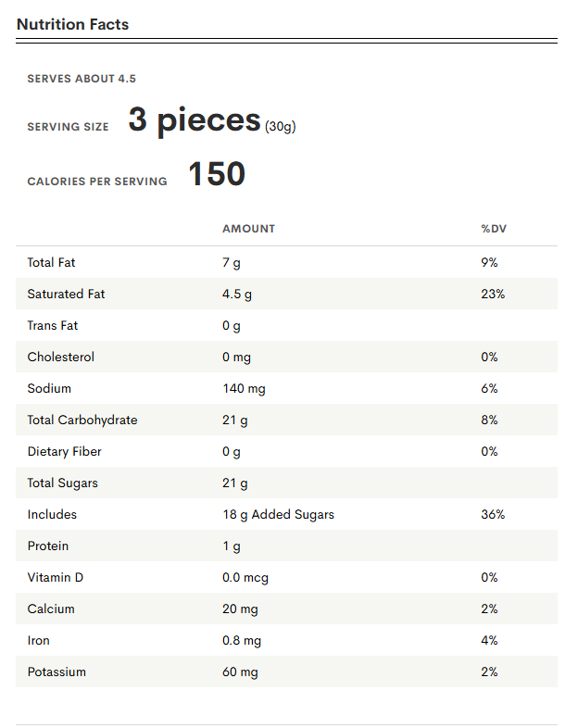Click the Cholesterol 0 mg amount

pyautogui.click(x=236, y=358)
